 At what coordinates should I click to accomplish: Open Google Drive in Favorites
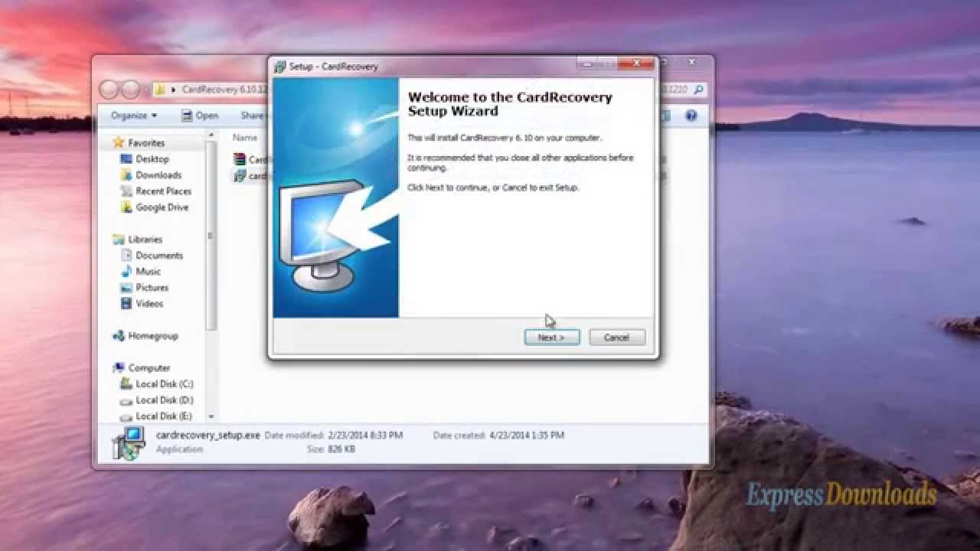click(162, 207)
